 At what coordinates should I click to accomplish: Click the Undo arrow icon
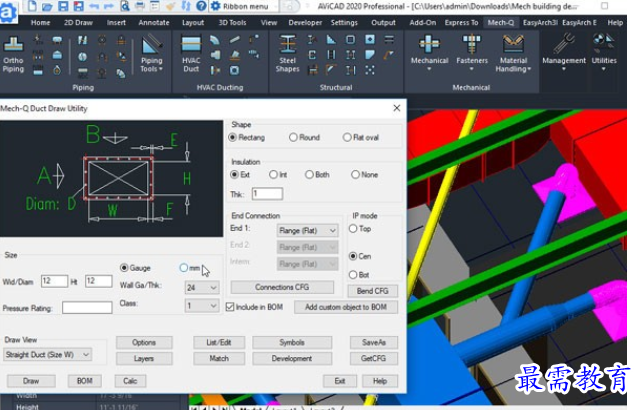(x=94, y=6)
